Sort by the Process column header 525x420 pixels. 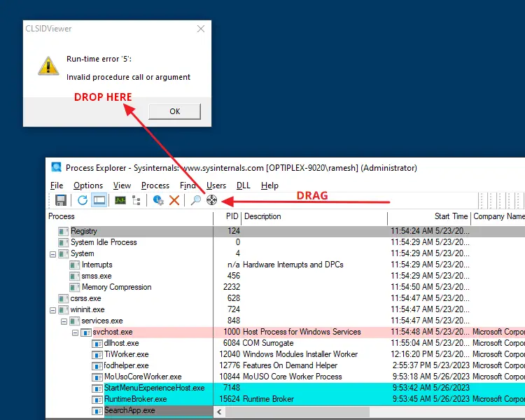tap(129, 217)
